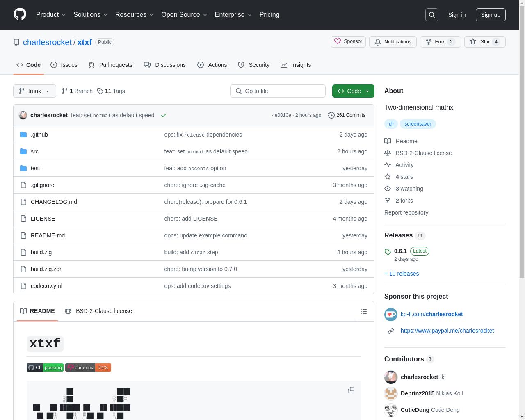Open BSD-2-Clause license in About sidebar
525x420 pixels.
pos(418,153)
